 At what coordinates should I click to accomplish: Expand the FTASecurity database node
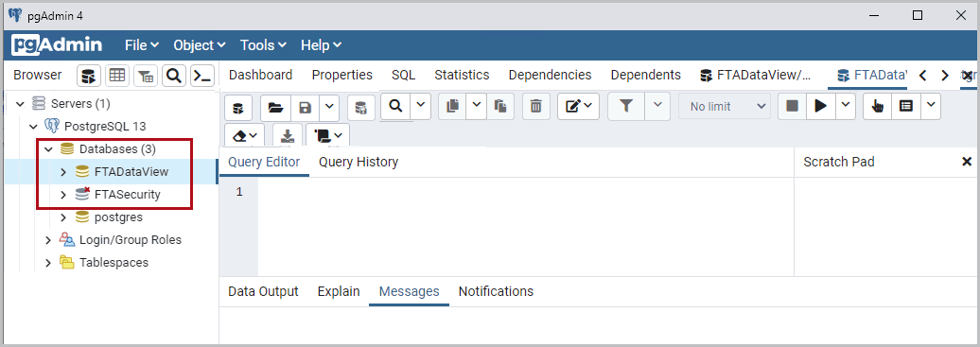63,195
